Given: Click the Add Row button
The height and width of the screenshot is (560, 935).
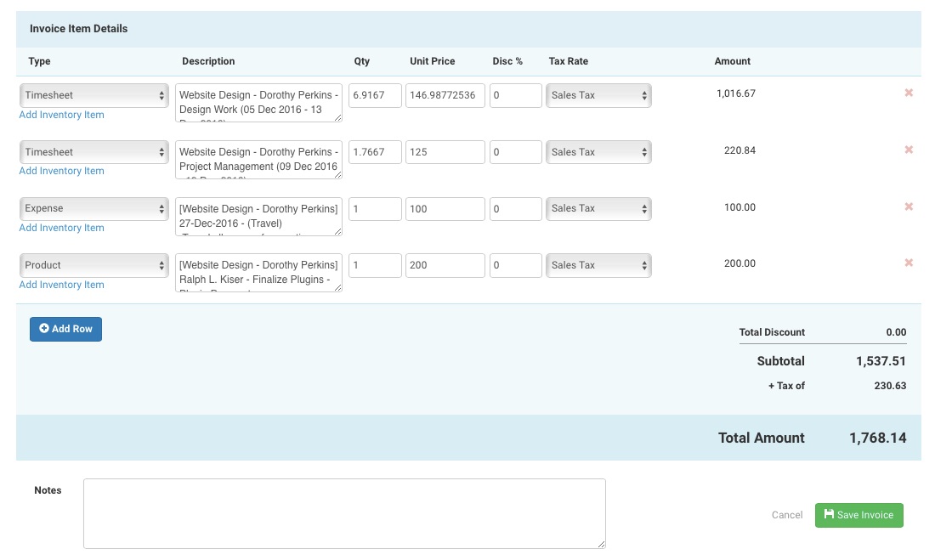Looking at the screenshot, I should [65, 329].
